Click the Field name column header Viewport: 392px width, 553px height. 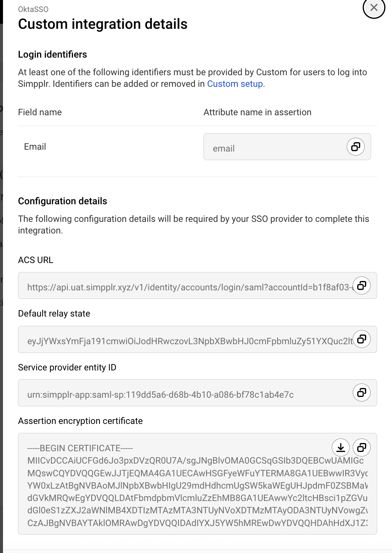point(40,112)
